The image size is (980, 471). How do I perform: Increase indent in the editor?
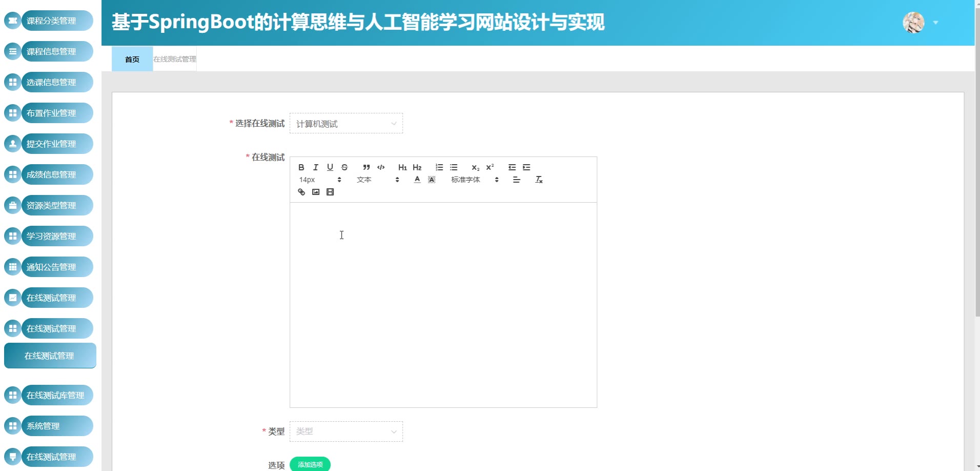(526, 167)
